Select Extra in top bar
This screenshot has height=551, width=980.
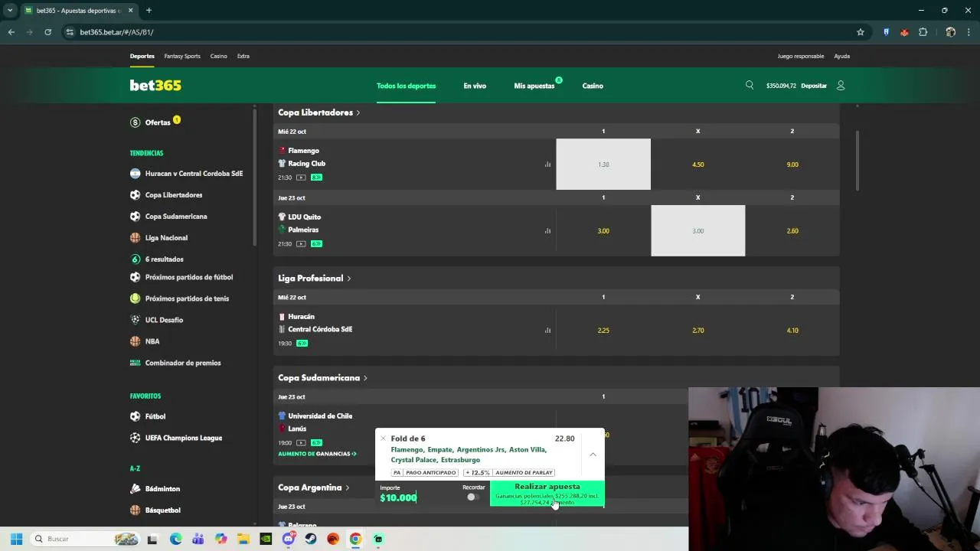click(x=243, y=56)
